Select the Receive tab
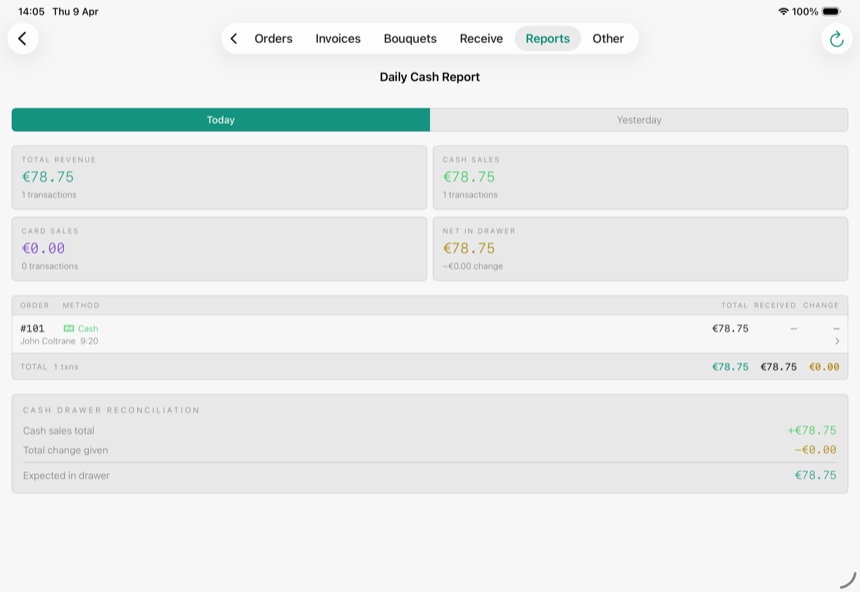The height and width of the screenshot is (592, 860). tap(481, 38)
